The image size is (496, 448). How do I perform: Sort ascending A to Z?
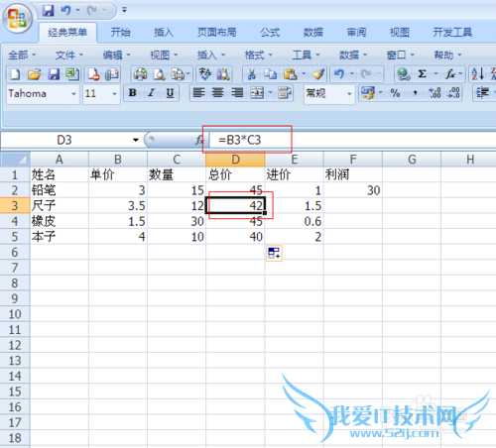[x=478, y=74]
